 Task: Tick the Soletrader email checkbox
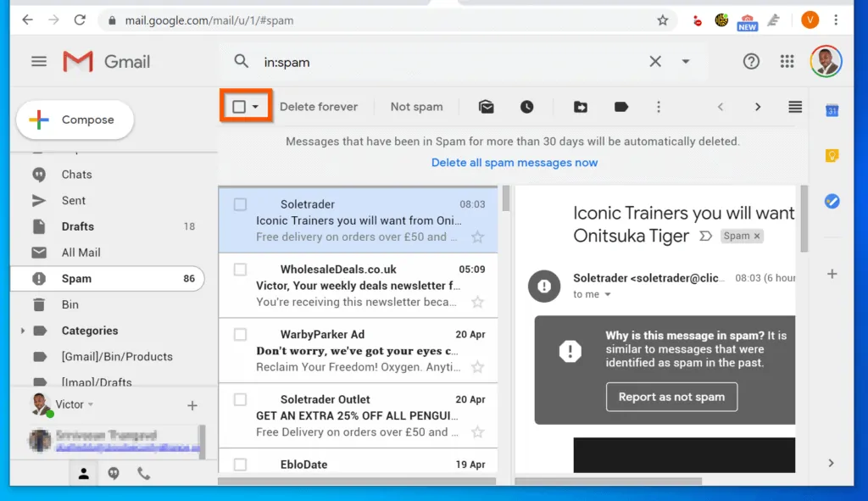(x=240, y=204)
